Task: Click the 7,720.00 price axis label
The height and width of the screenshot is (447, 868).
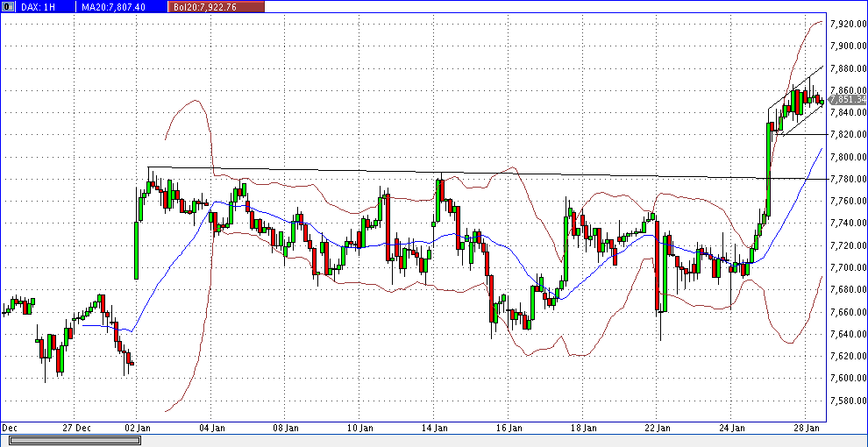Action: tap(848, 245)
